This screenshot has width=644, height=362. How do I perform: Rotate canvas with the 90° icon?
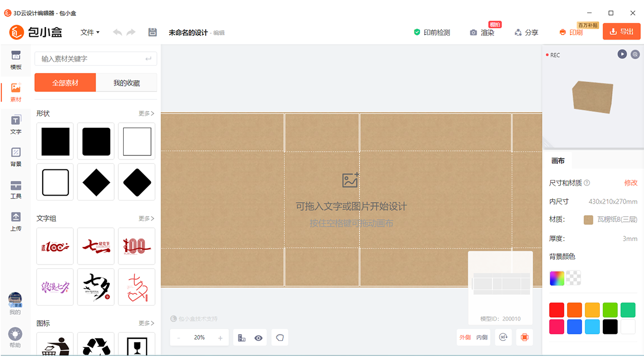[x=503, y=337]
